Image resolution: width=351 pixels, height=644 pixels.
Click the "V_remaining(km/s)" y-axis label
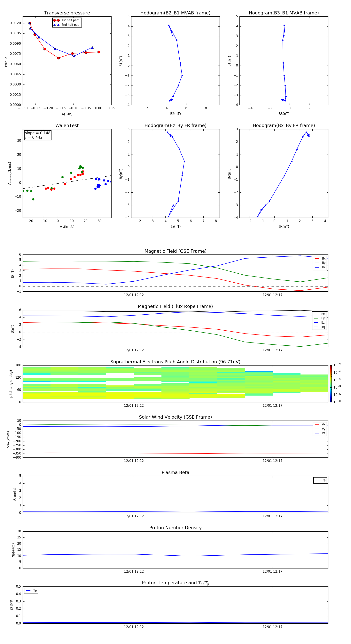pyautogui.click(x=10, y=173)
